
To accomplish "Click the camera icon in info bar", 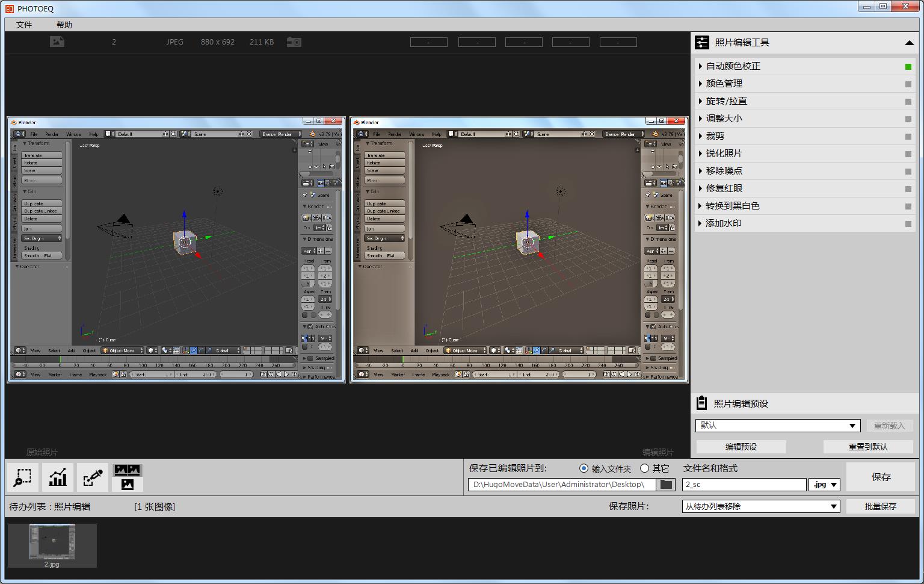I will pyautogui.click(x=294, y=42).
